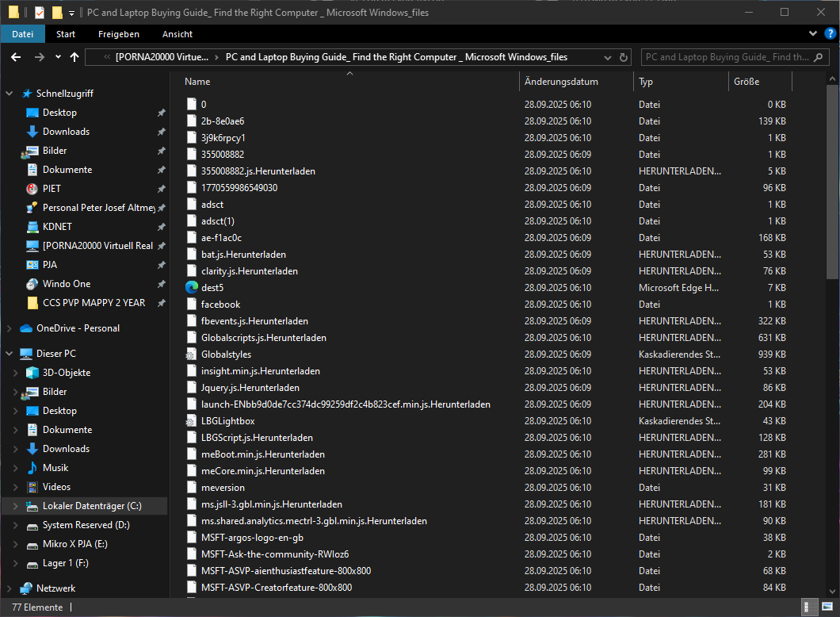Click the Up one level arrow
Screen dimensions: 840x617
(74, 57)
